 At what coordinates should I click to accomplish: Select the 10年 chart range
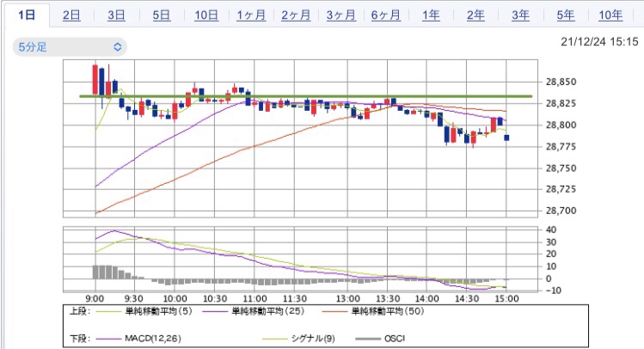610,15
